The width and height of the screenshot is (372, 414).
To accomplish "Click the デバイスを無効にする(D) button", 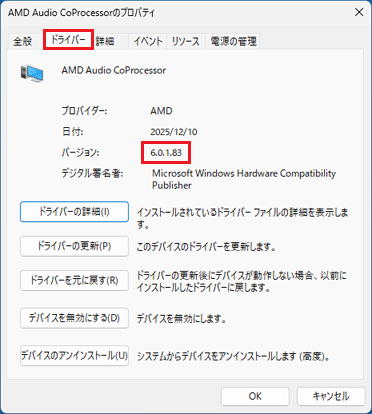I will pyautogui.click(x=74, y=318).
